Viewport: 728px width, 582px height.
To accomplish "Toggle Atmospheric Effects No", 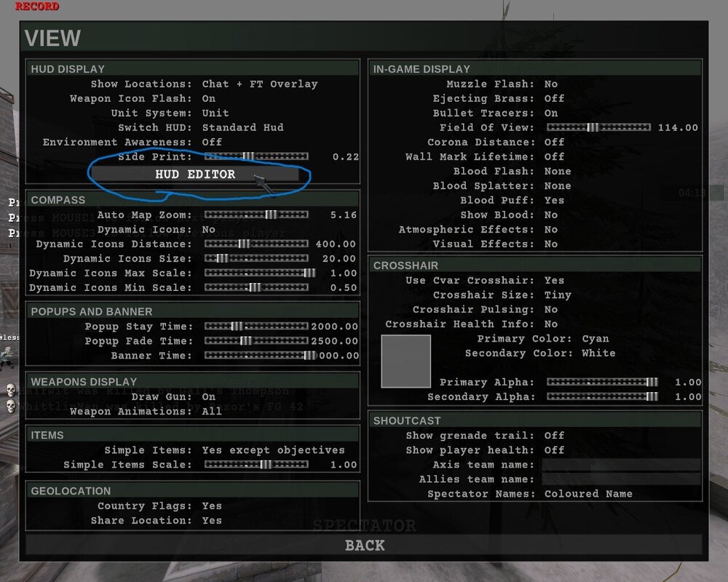I will (551, 229).
